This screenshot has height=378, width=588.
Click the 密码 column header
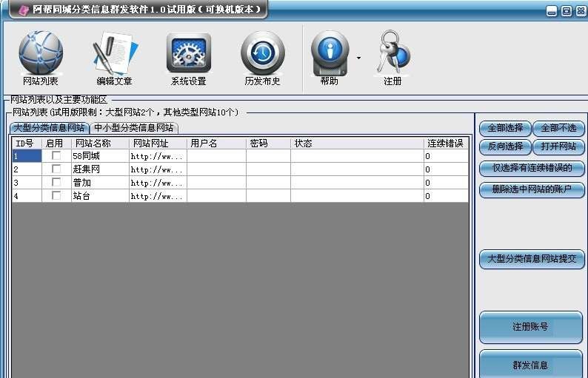tap(268, 143)
